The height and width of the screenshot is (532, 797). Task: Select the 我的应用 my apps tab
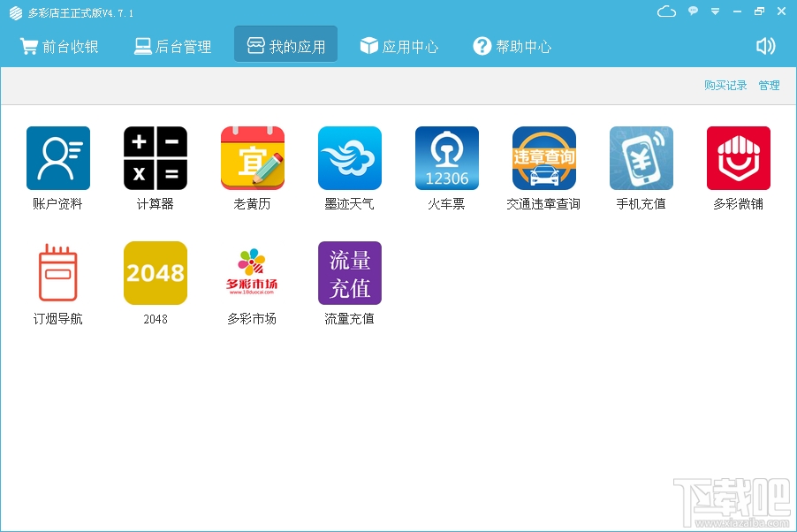(285, 44)
